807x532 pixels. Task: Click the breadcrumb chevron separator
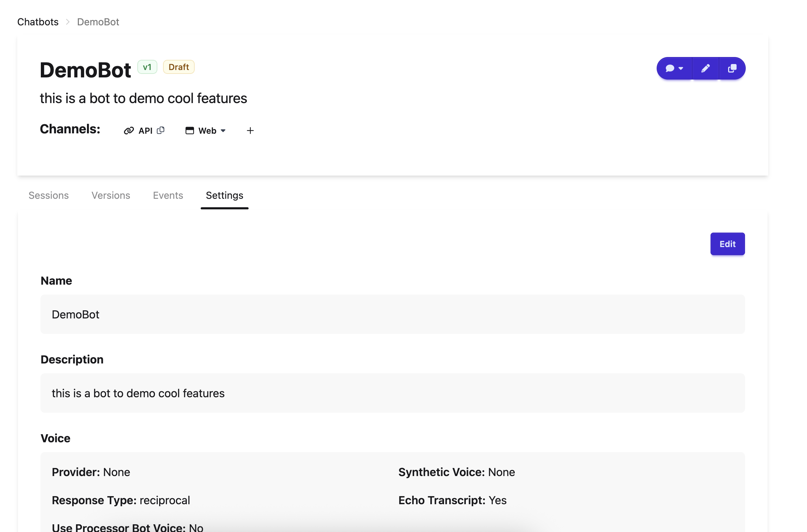pos(68,22)
